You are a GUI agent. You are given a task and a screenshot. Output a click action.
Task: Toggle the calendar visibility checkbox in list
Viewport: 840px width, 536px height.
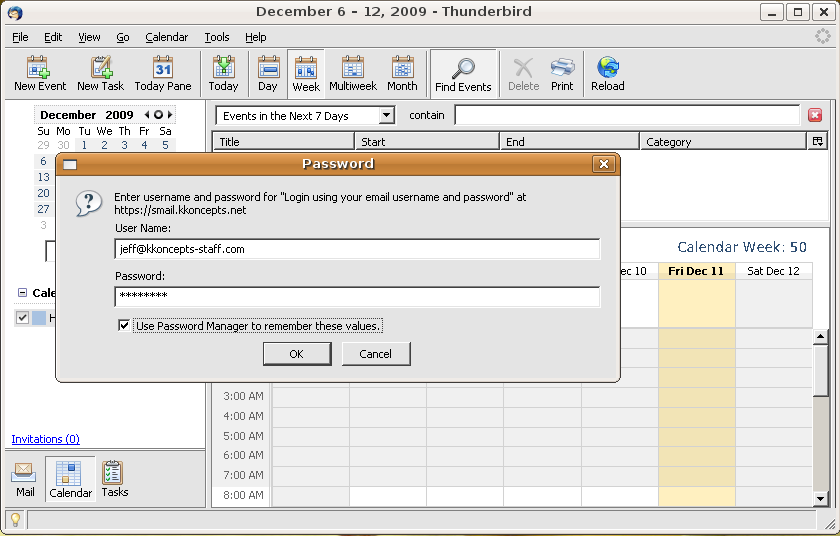pyautogui.click(x=22, y=318)
